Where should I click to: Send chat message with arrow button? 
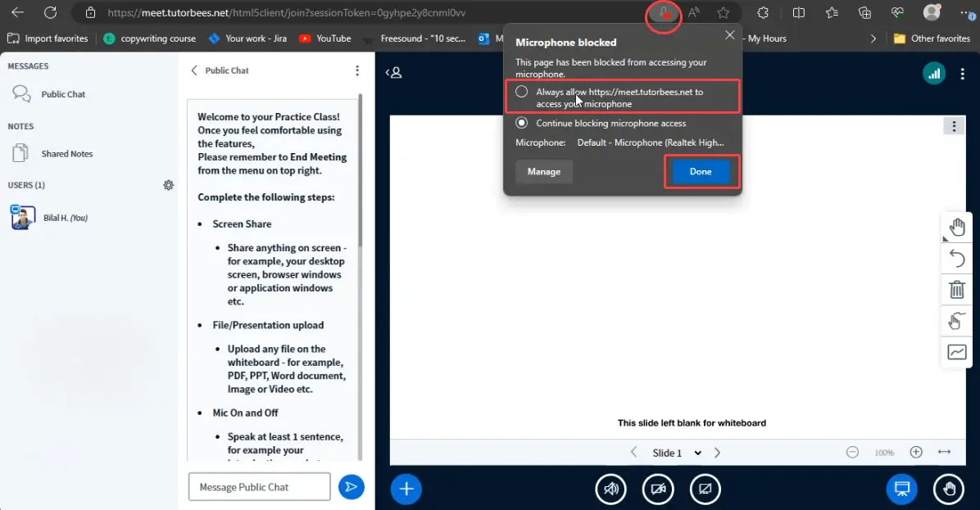tap(351, 487)
